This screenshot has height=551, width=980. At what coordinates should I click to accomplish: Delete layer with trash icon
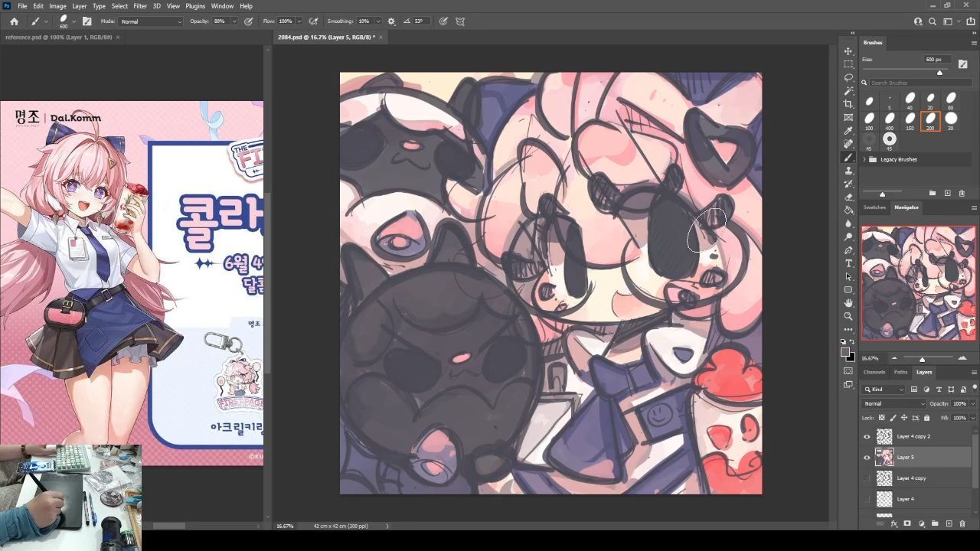[962, 523]
